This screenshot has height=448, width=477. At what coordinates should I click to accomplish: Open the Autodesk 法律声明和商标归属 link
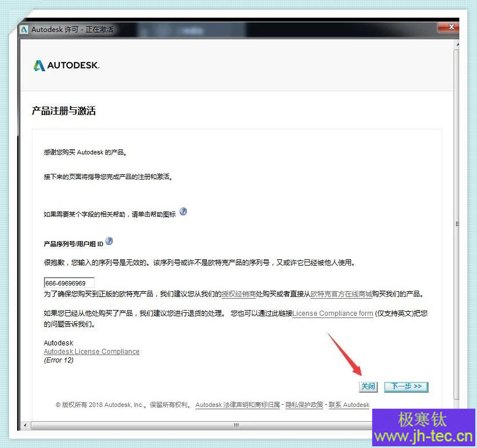pos(238,405)
